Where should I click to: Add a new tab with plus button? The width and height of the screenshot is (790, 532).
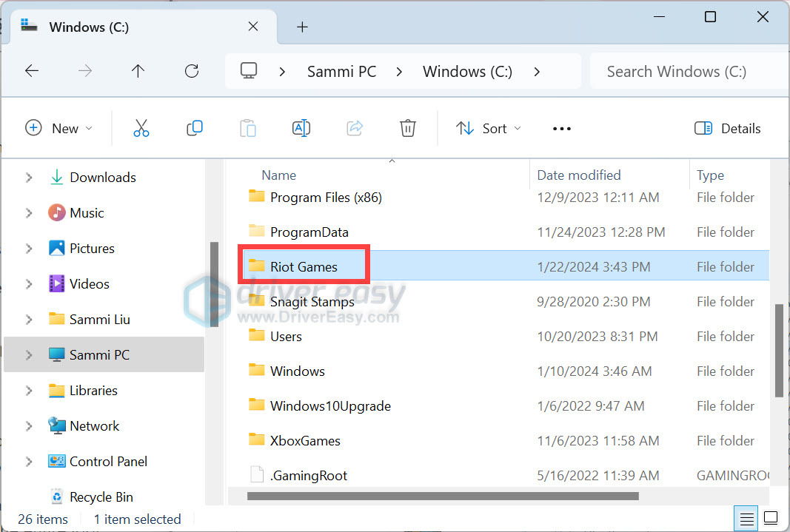[301, 27]
